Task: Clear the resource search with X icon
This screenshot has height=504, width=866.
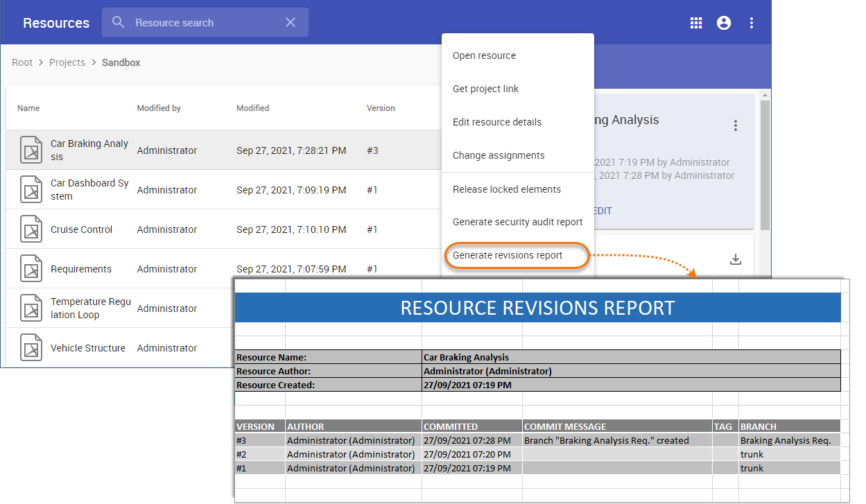Action: click(291, 23)
